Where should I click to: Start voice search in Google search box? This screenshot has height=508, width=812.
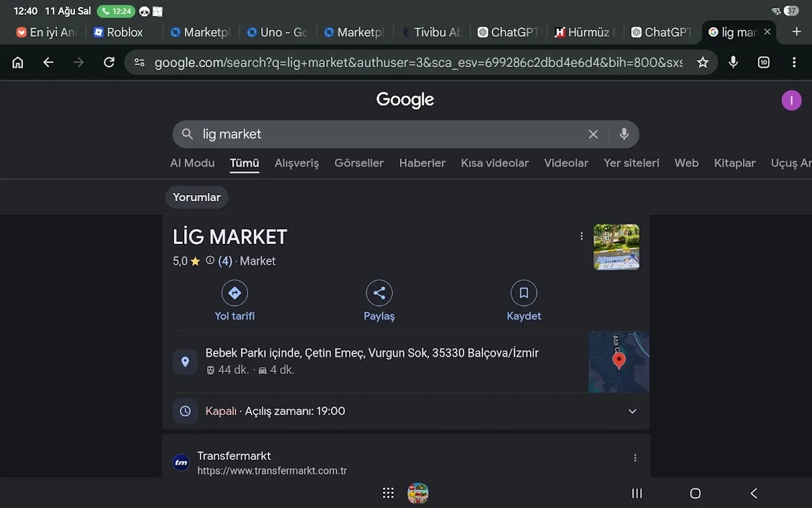tap(624, 134)
